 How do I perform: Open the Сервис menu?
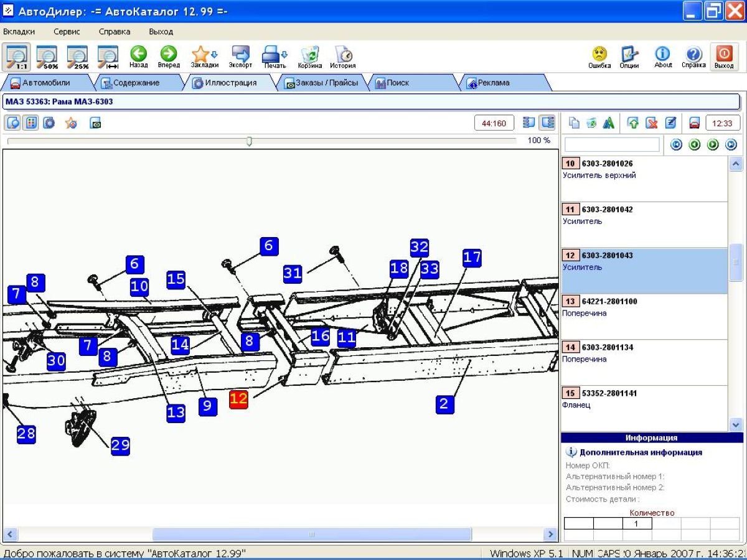(67, 32)
